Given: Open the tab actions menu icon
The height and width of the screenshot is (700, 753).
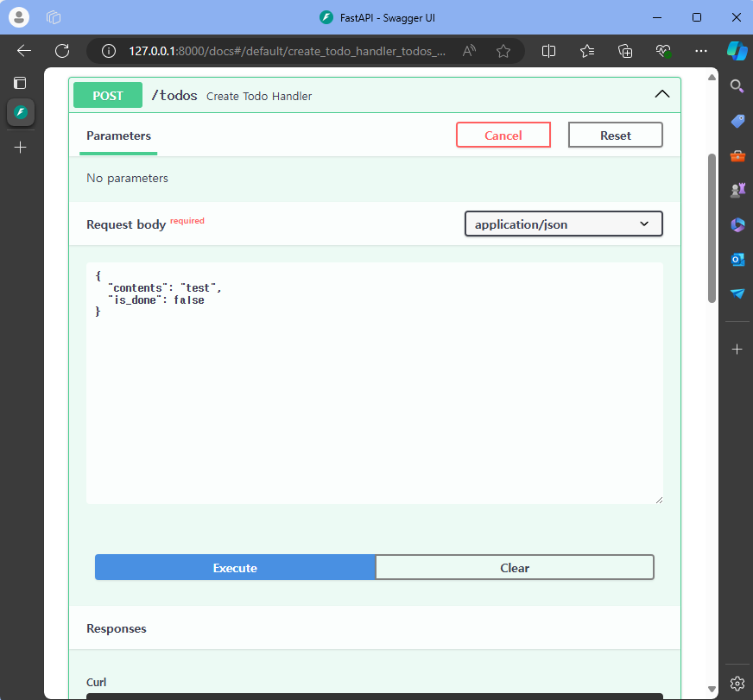Looking at the screenshot, I should pos(20,83).
